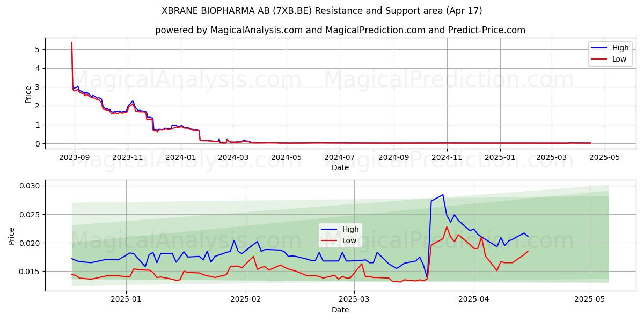Click the 0.020 y-axis label on bottom chart
Viewport: 644px width, 322px height.
pyautogui.click(x=30, y=243)
